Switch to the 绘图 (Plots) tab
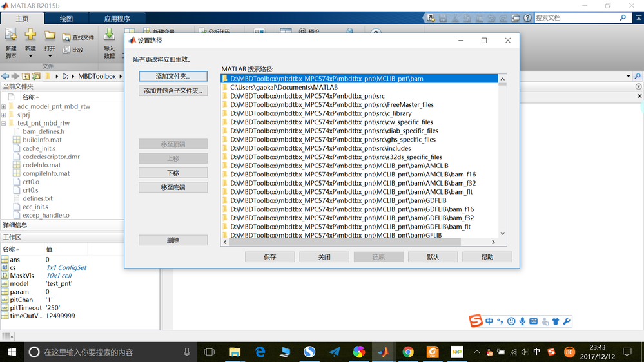 66,19
